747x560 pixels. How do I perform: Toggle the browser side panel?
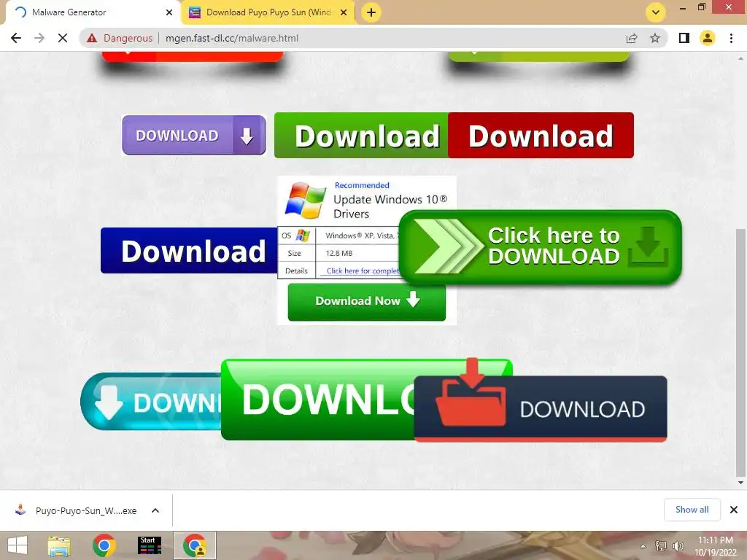[684, 38]
